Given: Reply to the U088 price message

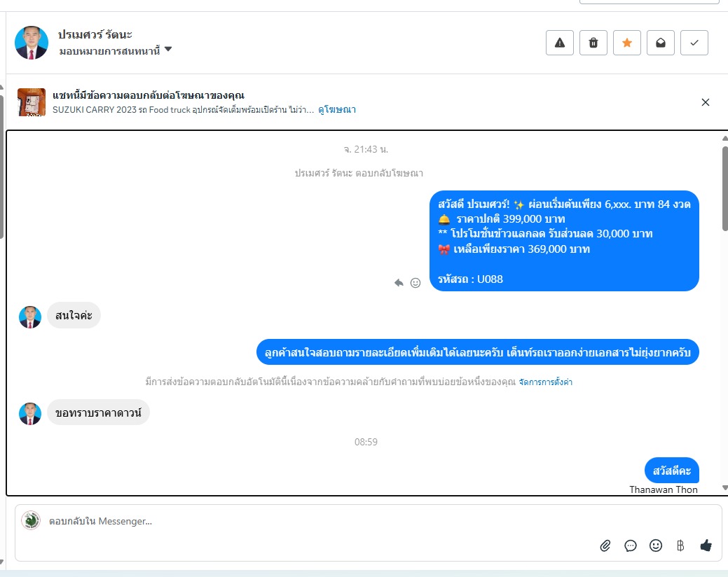Looking at the screenshot, I should click(399, 282).
